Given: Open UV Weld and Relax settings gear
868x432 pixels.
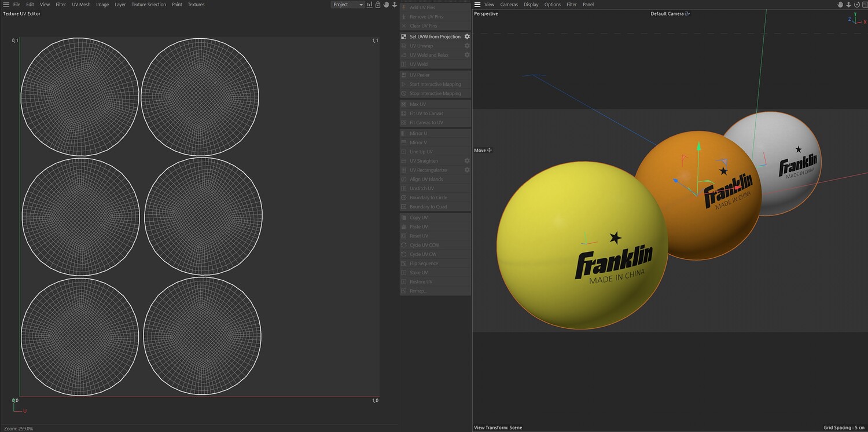Looking at the screenshot, I should (467, 55).
